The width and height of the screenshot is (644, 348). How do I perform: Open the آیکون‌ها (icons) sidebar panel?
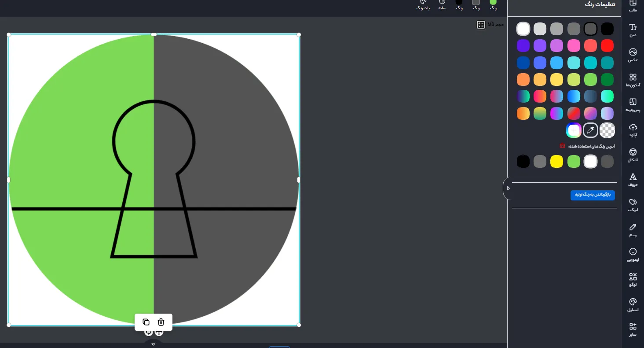click(x=633, y=80)
